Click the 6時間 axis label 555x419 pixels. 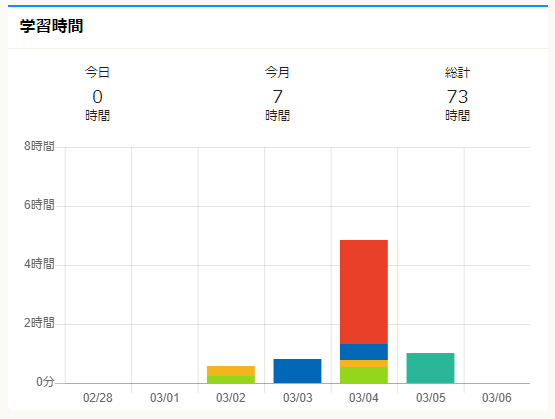click(x=39, y=205)
